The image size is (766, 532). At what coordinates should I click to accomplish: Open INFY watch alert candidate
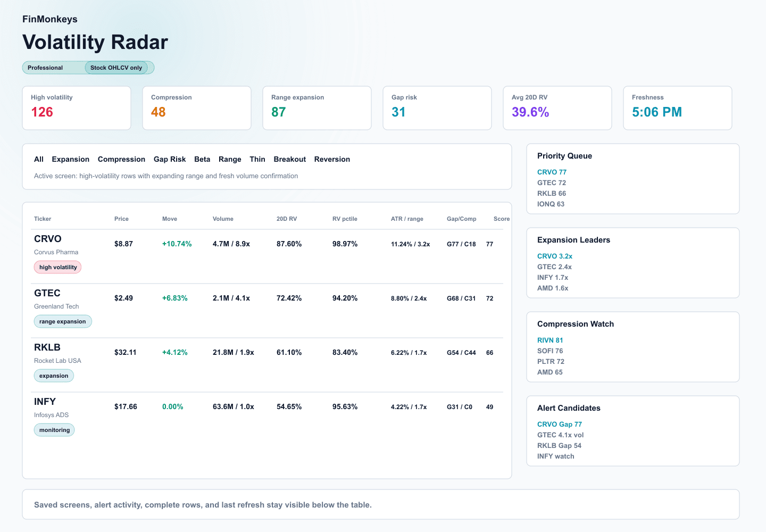click(x=556, y=456)
